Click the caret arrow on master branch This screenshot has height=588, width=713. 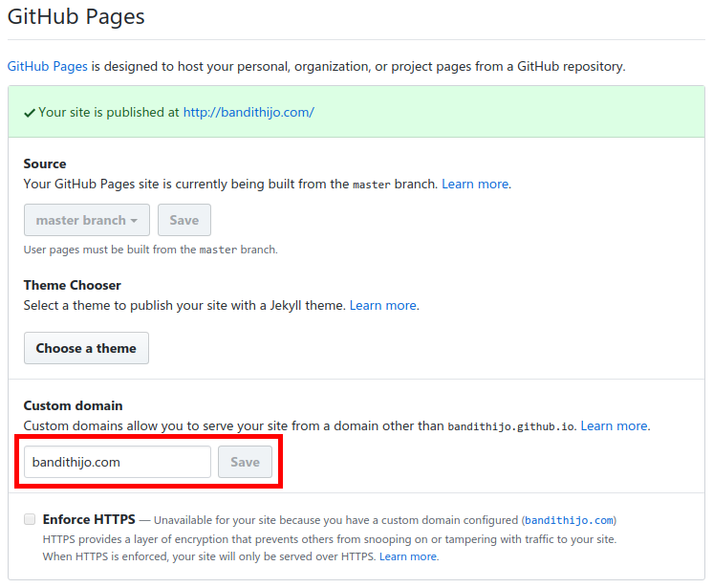click(134, 221)
